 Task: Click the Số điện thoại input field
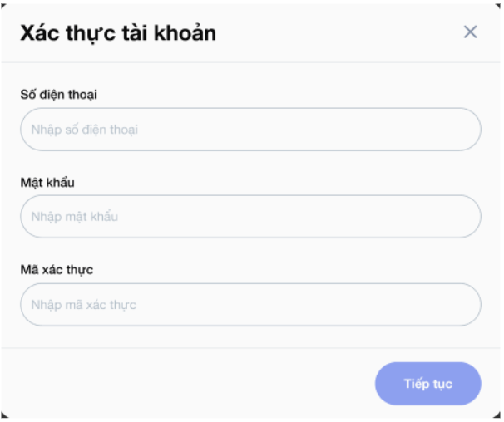250,130
